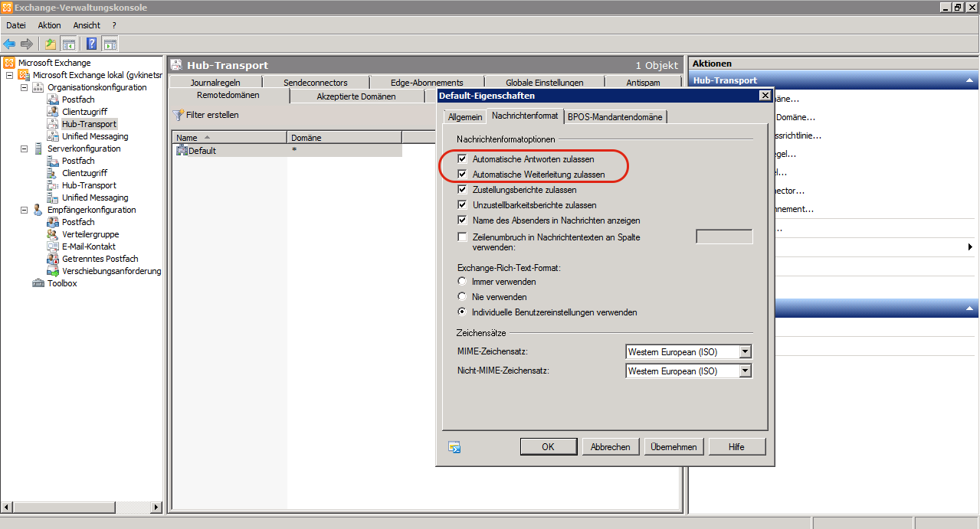Switch to the Allgemein tab
This screenshot has height=529, width=980.
465,116
